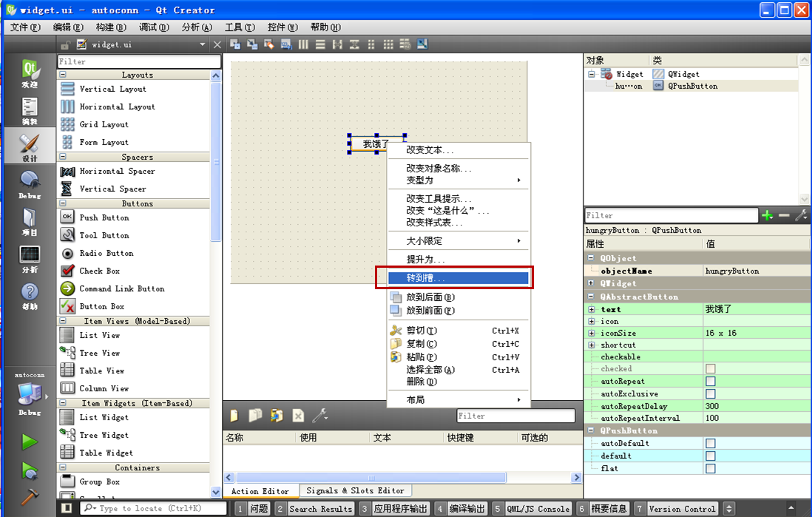The image size is (812, 517).
Task: Open 大小限定 submenu
Action: pos(459,241)
